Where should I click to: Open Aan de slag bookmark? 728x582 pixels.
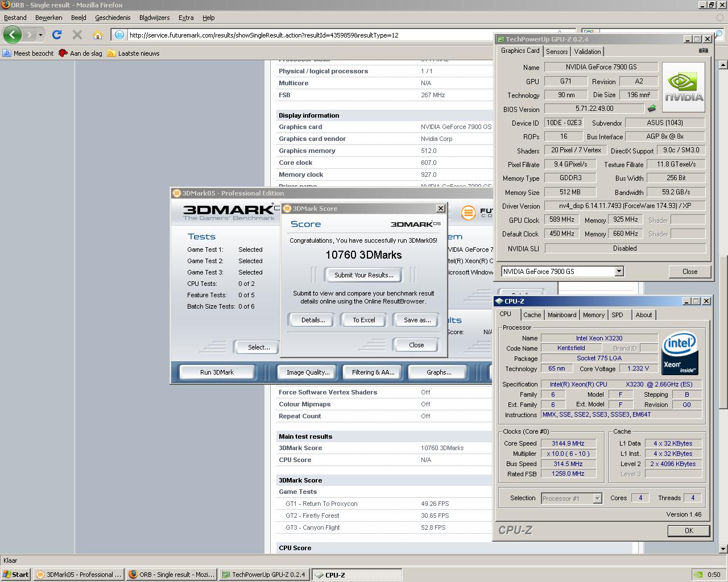click(81, 53)
